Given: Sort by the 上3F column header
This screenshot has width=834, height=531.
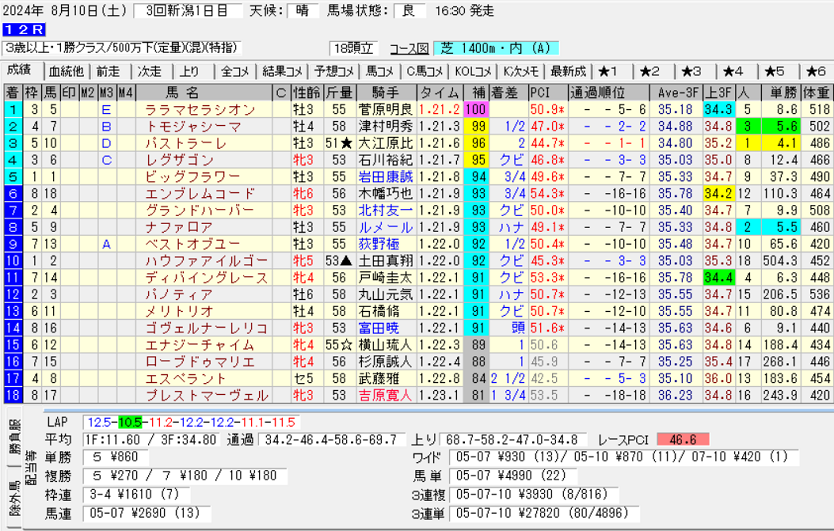Looking at the screenshot, I should (717, 92).
